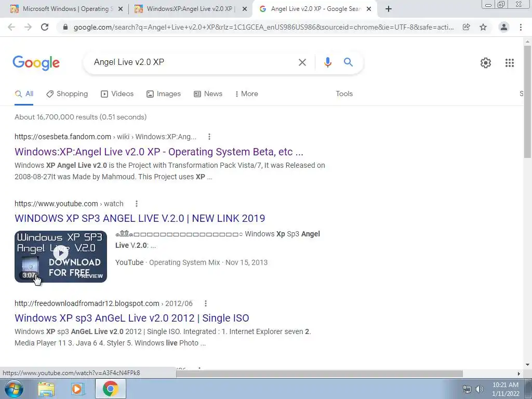Open a new tab with plus button
Viewport: 532px width, 399px height.
pyautogui.click(x=389, y=9)
